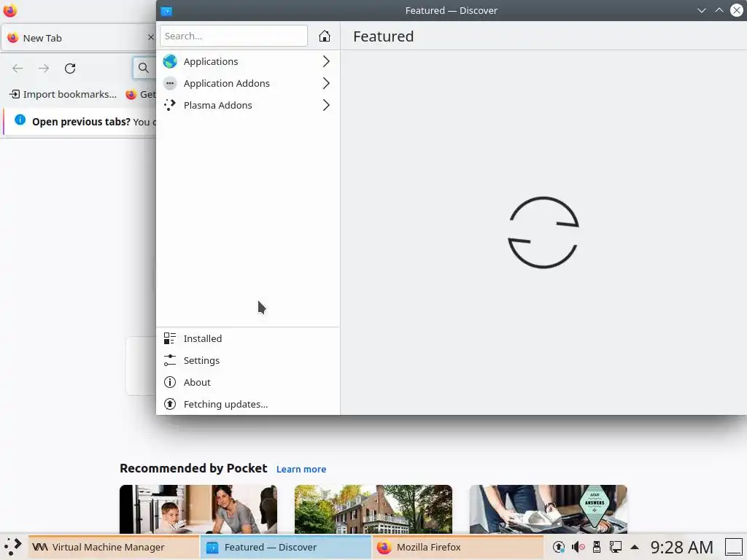Click Firefox forward arrow
This screenshot has width=747, height=560.
pos(44,68)
